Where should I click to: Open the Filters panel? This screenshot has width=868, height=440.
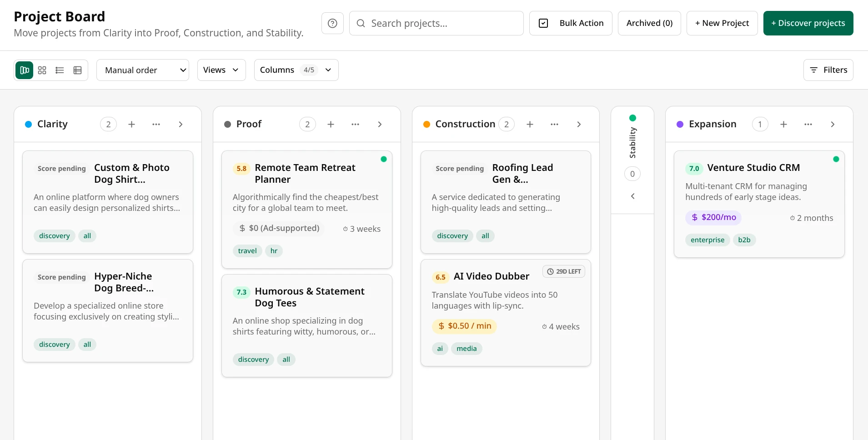coord(828,70)
